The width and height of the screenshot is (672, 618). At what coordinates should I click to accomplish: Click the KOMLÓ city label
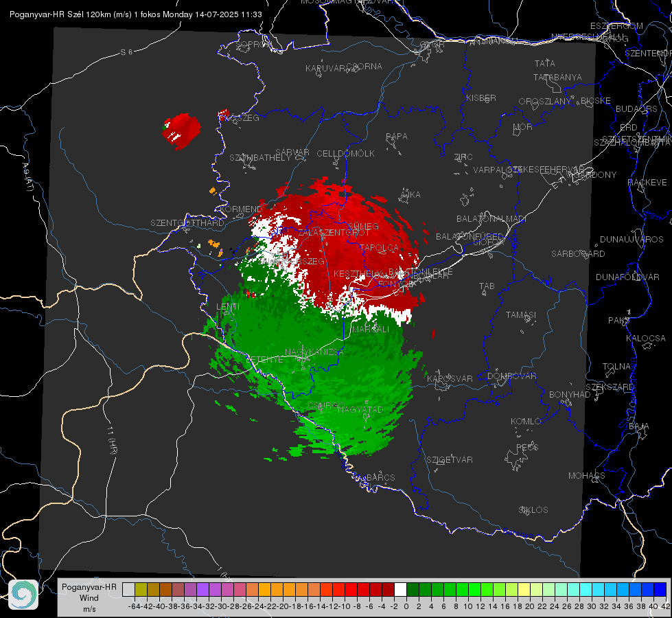point(526,422)
